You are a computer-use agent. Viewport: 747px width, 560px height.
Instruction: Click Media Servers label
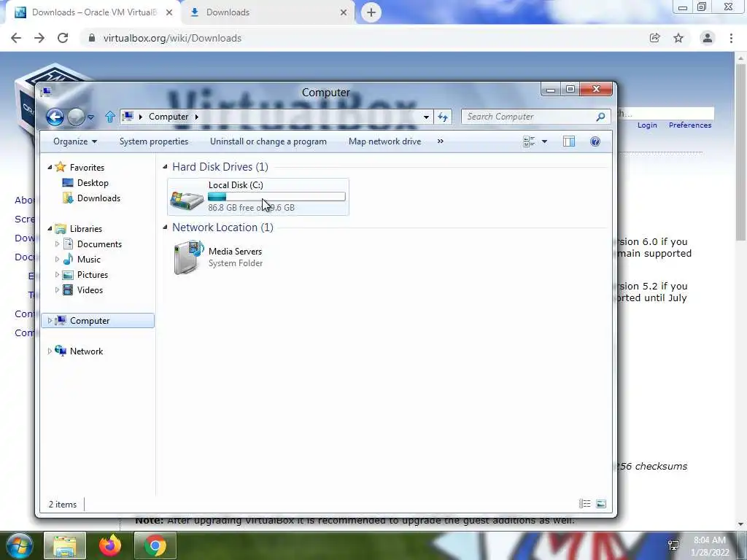[236, 252]
